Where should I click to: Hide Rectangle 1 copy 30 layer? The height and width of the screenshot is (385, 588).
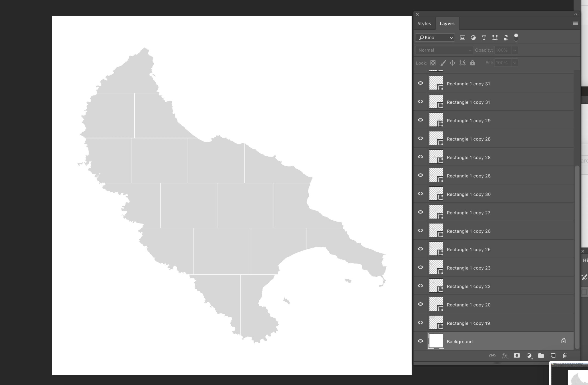[421, 194]
